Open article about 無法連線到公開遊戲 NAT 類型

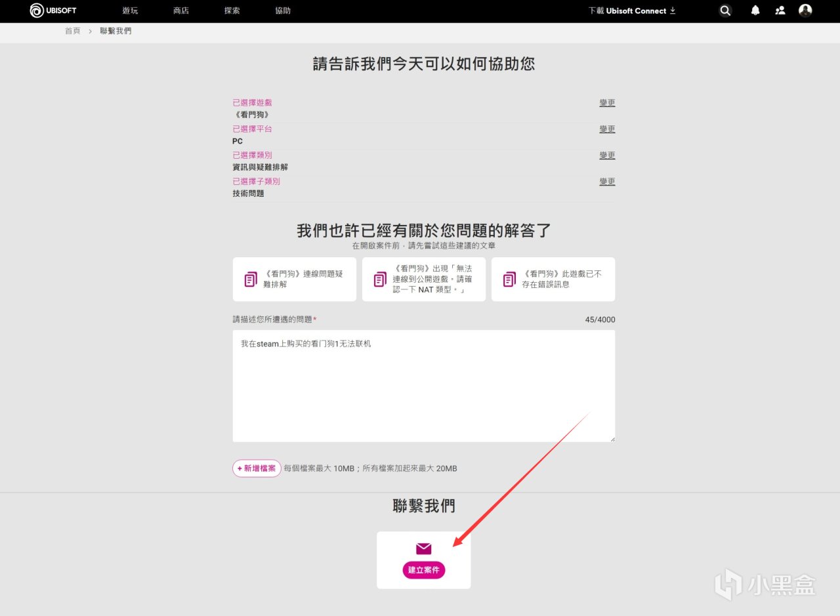click(x=424, y=279)
